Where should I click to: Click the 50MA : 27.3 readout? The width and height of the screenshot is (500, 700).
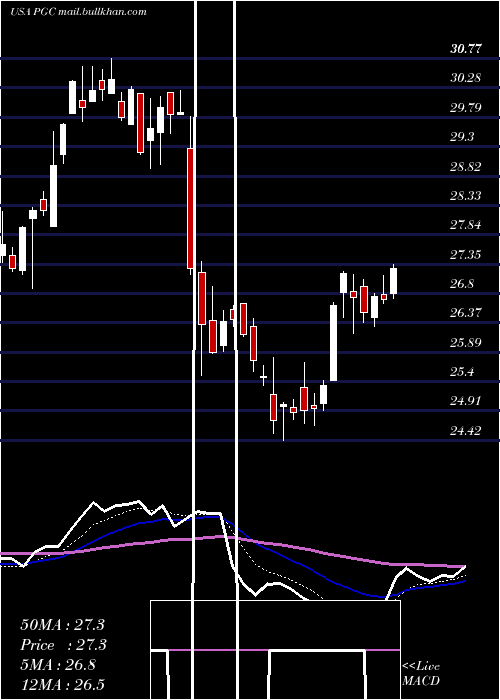coord(62,625)
